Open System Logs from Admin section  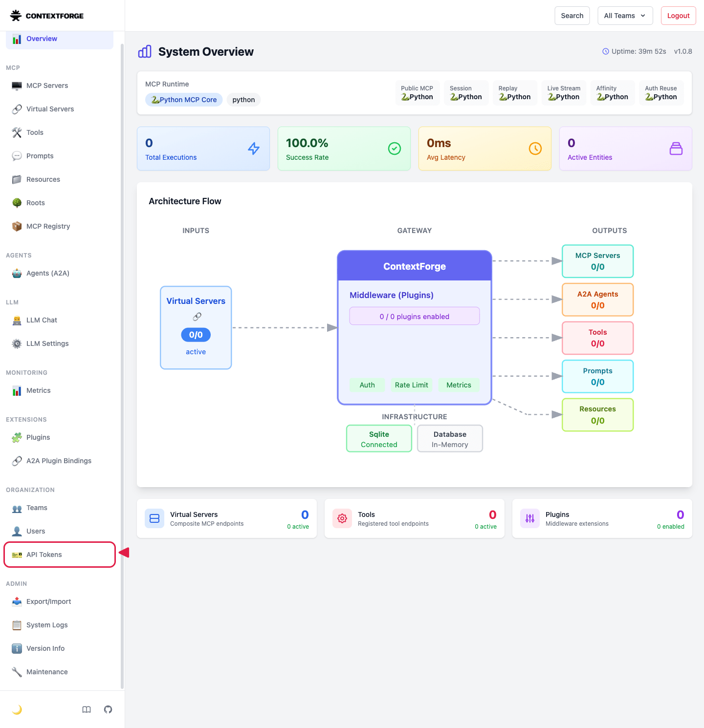coord(60,625)
